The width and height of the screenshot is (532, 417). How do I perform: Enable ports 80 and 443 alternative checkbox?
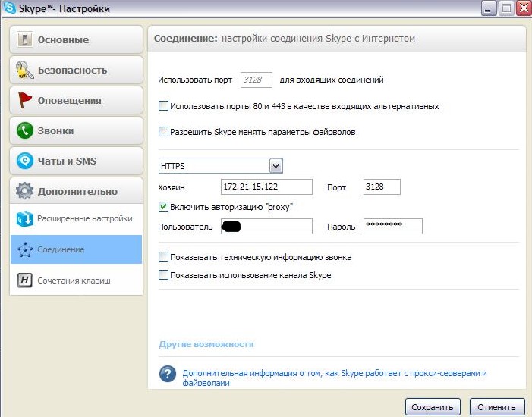click(x=163, y=106)
